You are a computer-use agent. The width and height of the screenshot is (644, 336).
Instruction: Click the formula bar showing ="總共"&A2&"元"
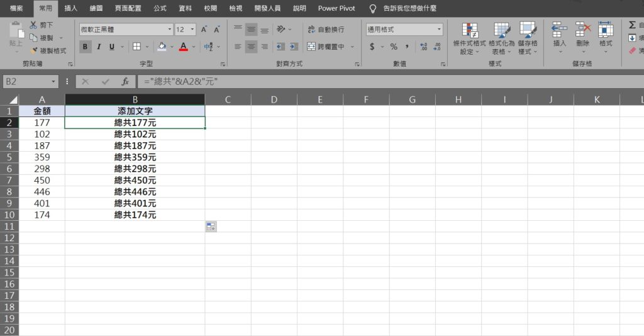[x=390, y=81]
